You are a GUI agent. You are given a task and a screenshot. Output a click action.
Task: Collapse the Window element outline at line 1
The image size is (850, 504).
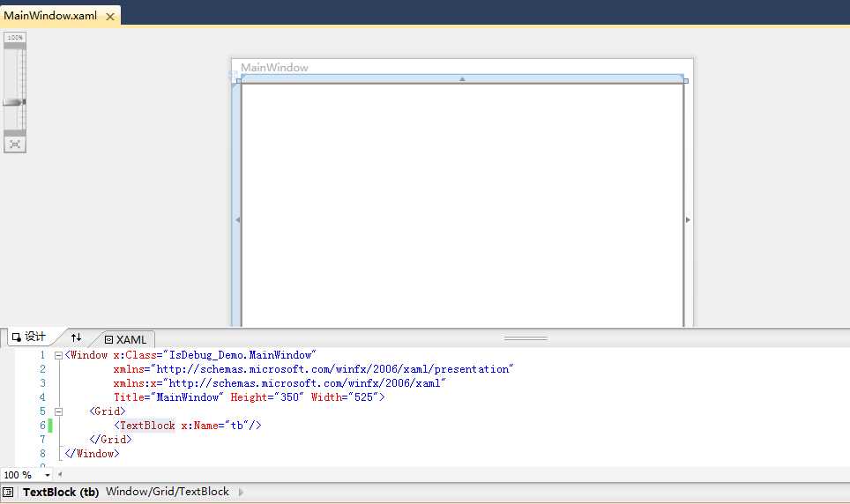click(58, 355)
